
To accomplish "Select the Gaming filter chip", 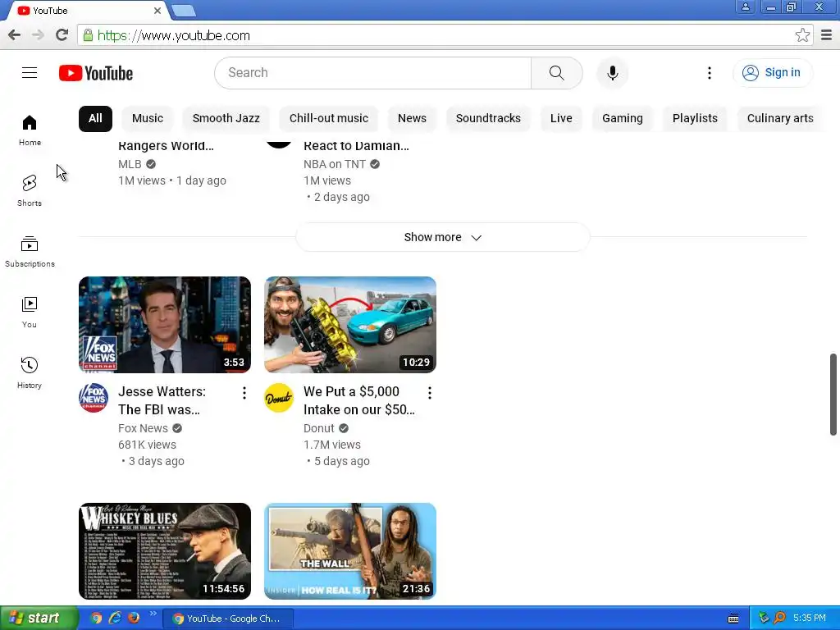I will [x=622, y=118].
